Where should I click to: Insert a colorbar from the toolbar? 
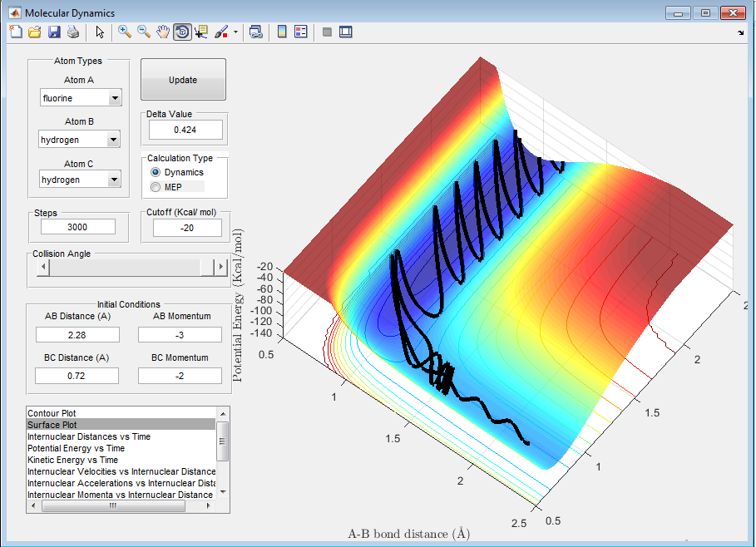click(282, 32)
